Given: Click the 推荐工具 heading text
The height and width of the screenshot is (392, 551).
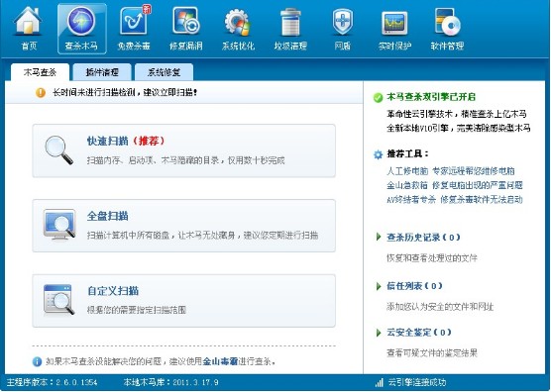Looking at the screenshot, I should coord(407,153).
